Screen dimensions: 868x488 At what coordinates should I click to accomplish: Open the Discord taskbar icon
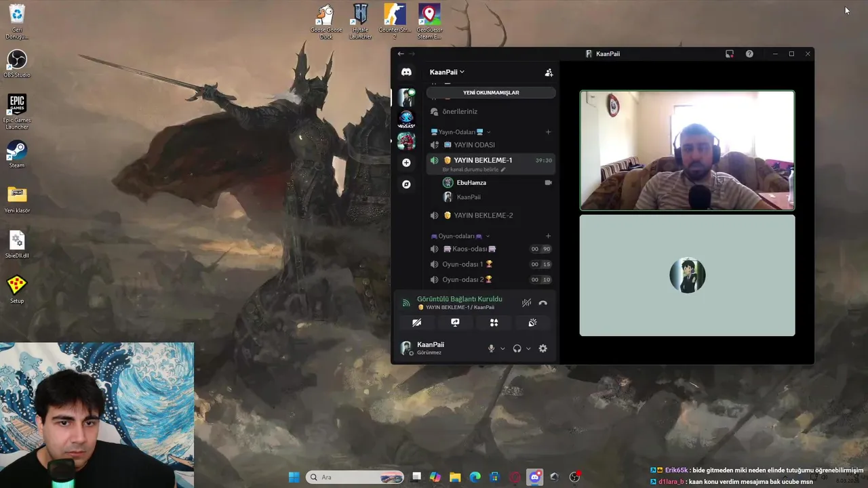[x=535, y=477]
